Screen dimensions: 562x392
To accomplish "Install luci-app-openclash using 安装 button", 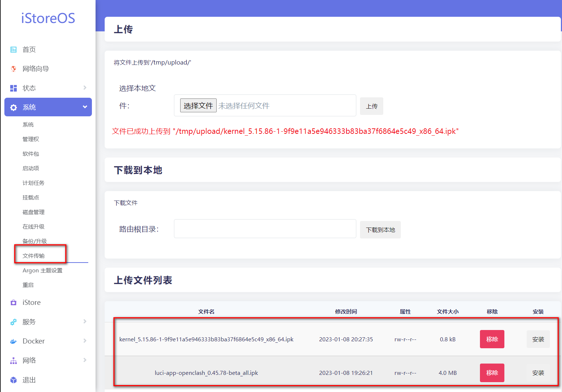I will (x=538, y=373).
